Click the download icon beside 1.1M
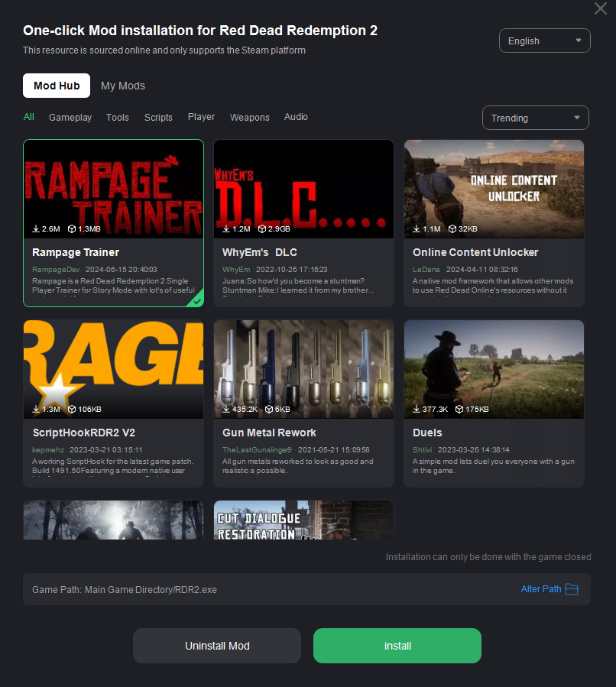This screenshot has height=687, width=616. (x=417, y=228)
